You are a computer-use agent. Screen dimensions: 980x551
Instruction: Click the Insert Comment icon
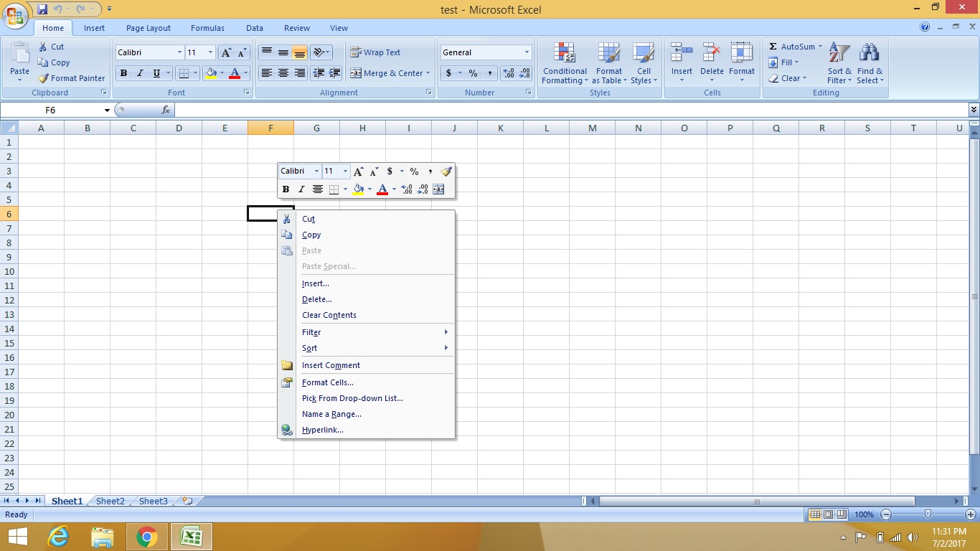(286, 365)
